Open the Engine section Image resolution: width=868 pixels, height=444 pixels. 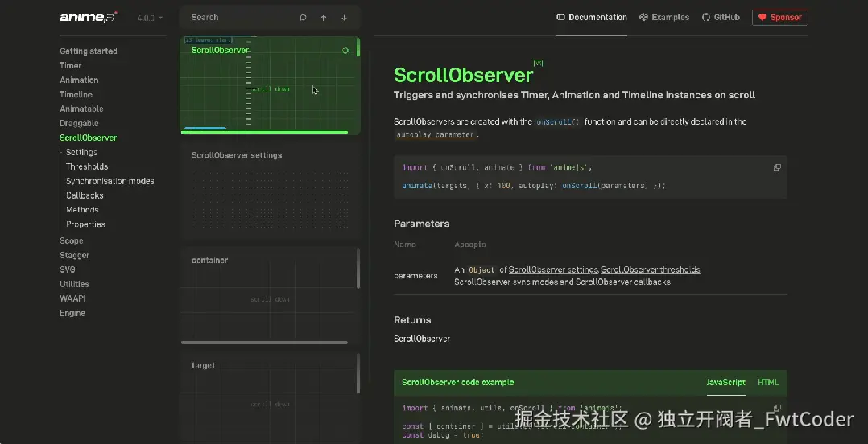72,312
